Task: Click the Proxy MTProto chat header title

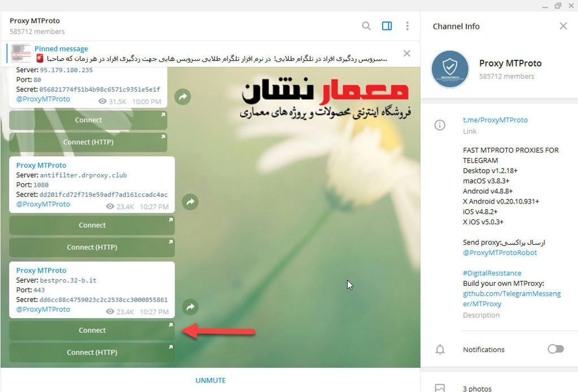Action: 34,21
